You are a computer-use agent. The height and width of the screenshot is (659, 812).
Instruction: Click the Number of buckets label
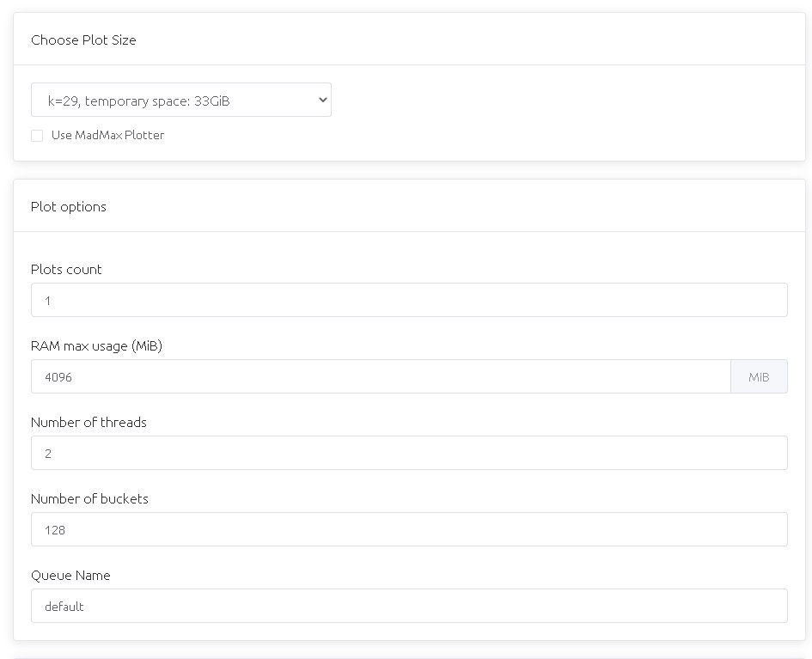89,498
